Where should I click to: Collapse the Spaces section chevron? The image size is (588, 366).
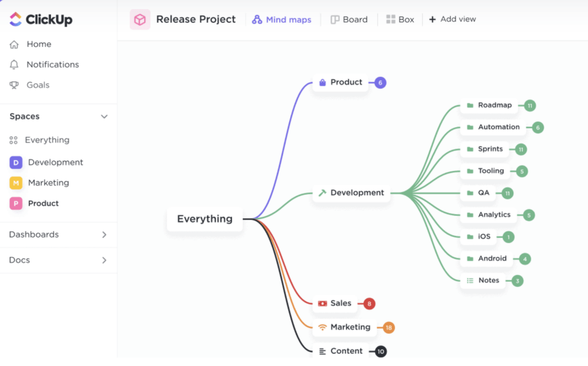click(x=104, y=116)
